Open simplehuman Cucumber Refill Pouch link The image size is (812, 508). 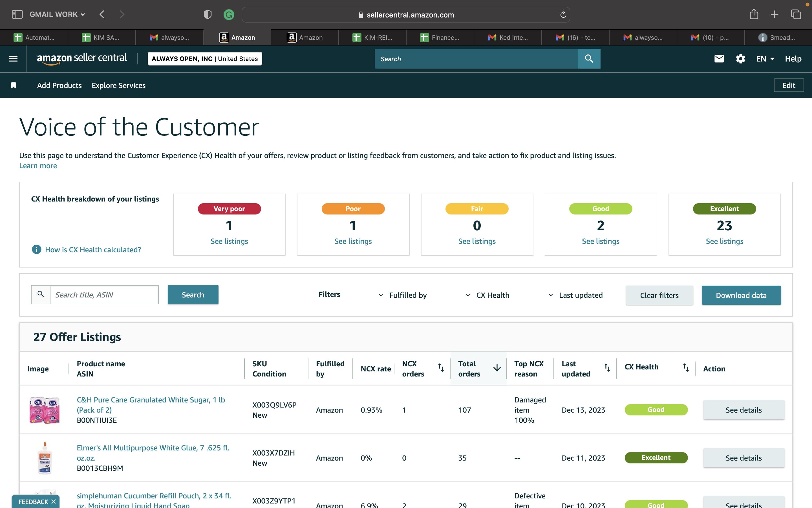(154, 500)
